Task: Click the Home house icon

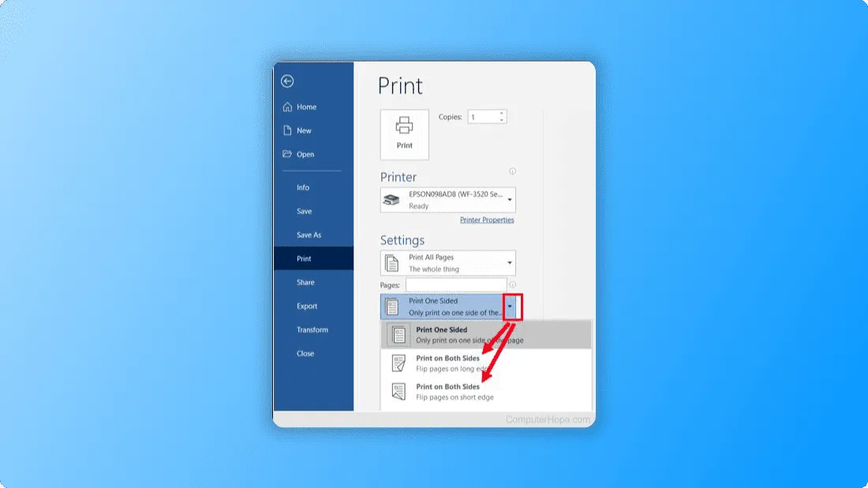Action: click(287, 107)
